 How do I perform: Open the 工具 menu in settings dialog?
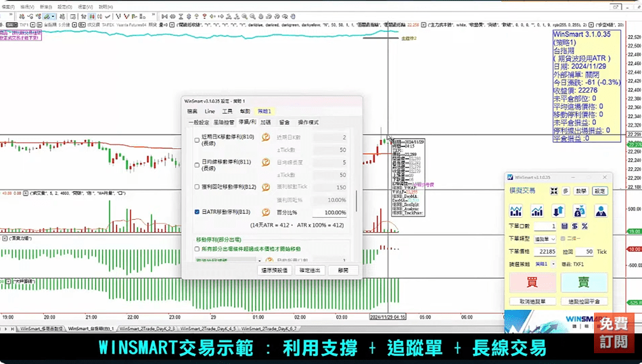click(227, 112)
